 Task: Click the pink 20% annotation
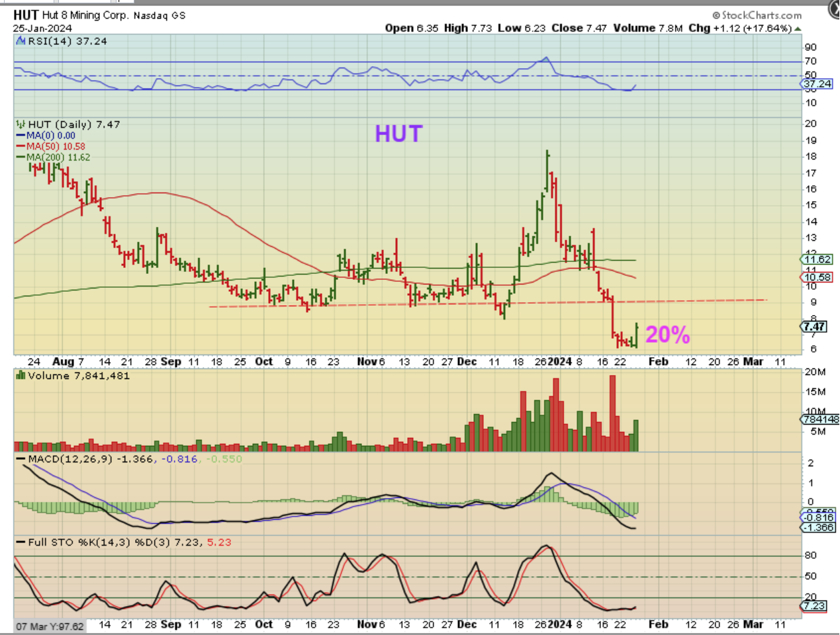click(x=668, y=335)
